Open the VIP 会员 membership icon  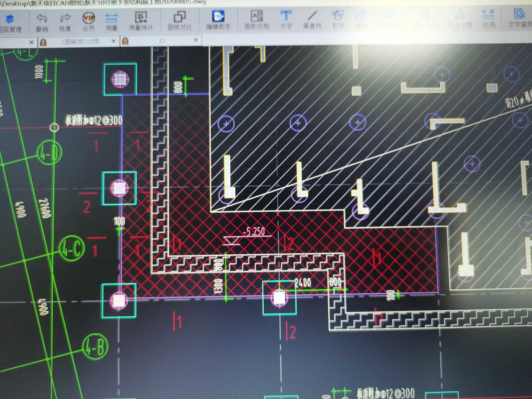click(88, 22)
